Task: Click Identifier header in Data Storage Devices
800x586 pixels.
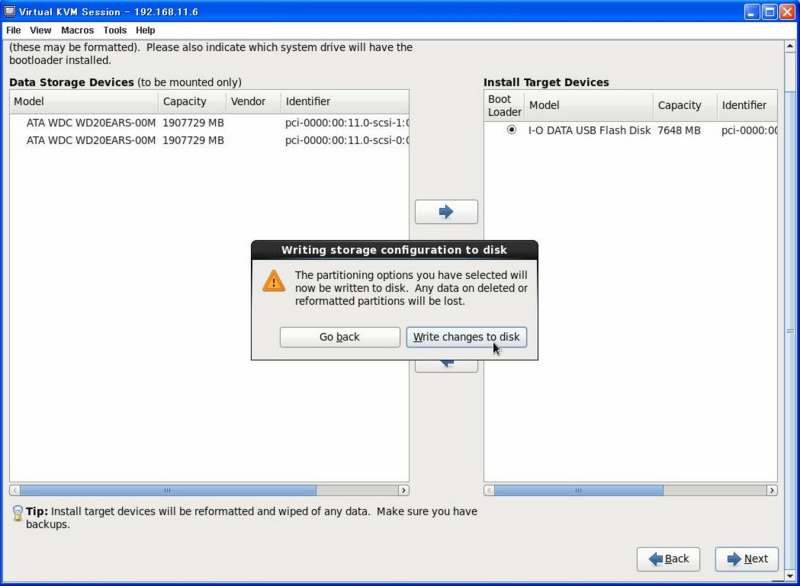Action: [x=345, y=101]
